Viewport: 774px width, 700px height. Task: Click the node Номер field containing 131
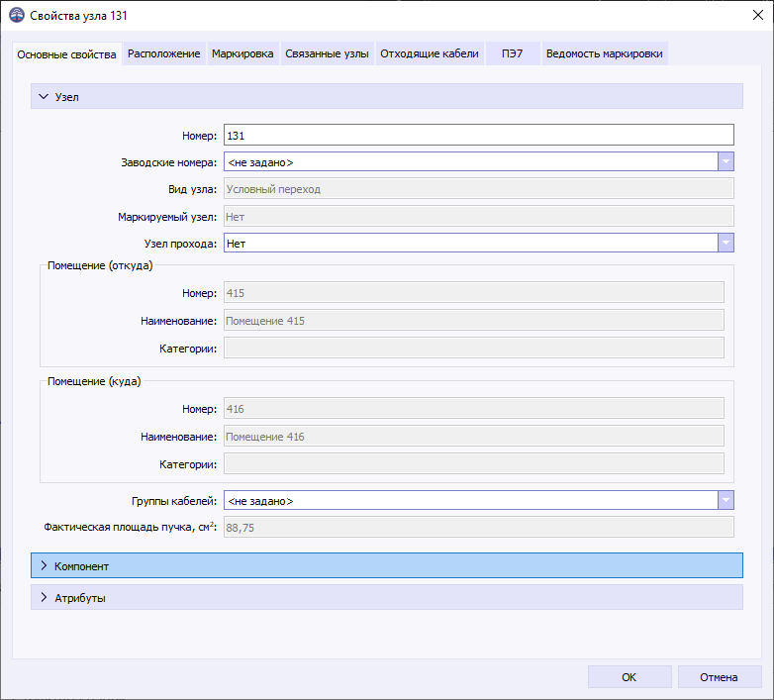479,136
